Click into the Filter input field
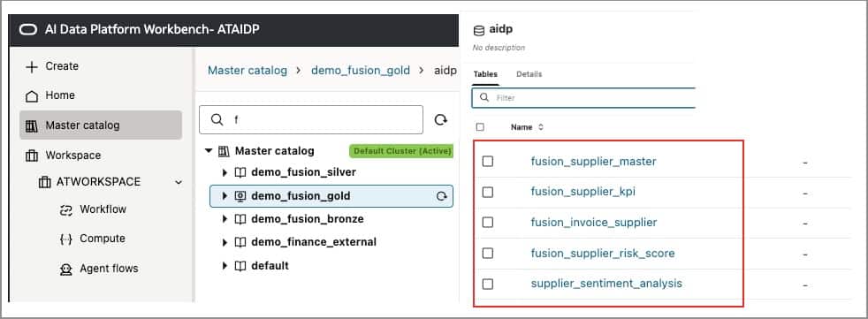This screenshot has height=319, width=868. (584, 97)
